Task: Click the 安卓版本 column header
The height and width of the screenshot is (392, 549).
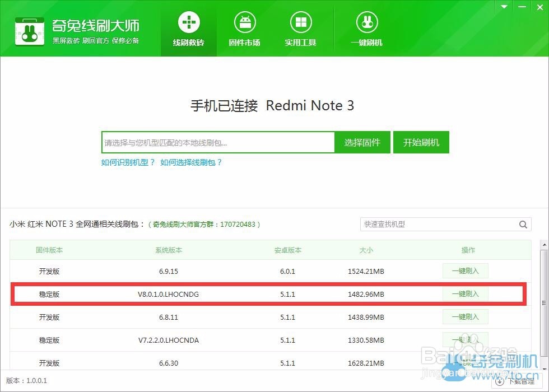Action: pos(288,250)
